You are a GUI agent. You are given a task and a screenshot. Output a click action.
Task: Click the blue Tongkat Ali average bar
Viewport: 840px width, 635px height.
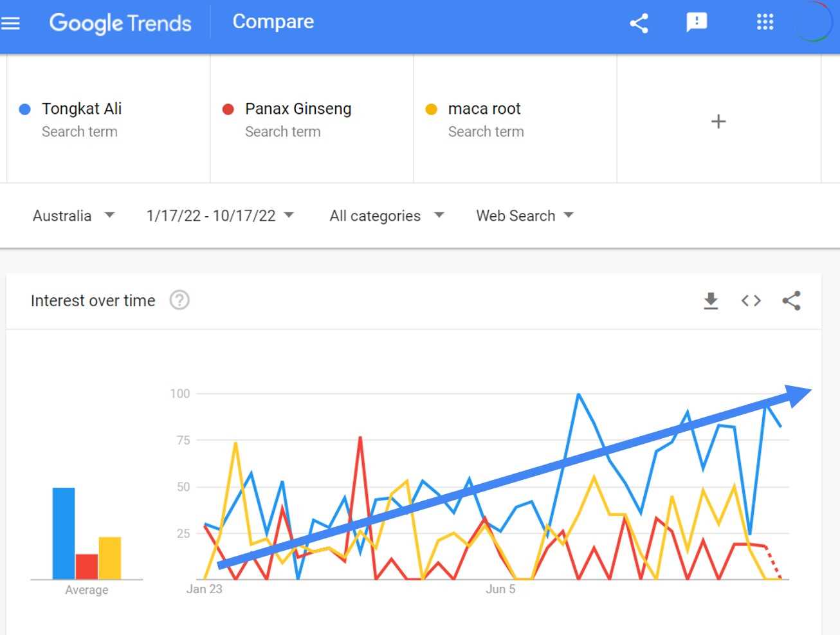(64, 533)
